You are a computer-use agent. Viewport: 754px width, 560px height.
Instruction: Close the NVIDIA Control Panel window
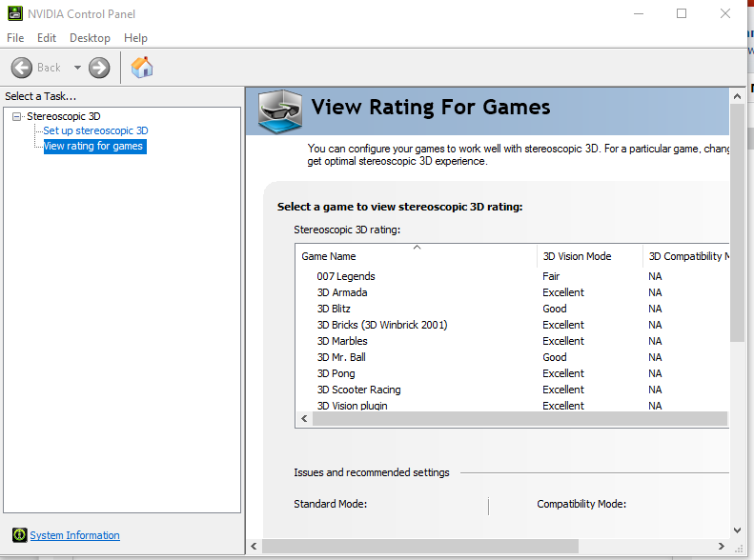pyautogui.click(x=725, y=13)
